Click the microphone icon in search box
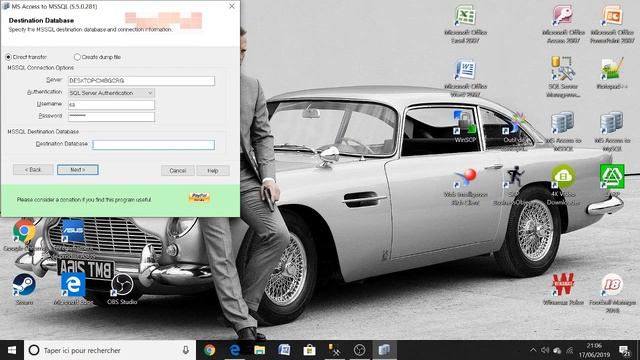 tap(185, 350)
